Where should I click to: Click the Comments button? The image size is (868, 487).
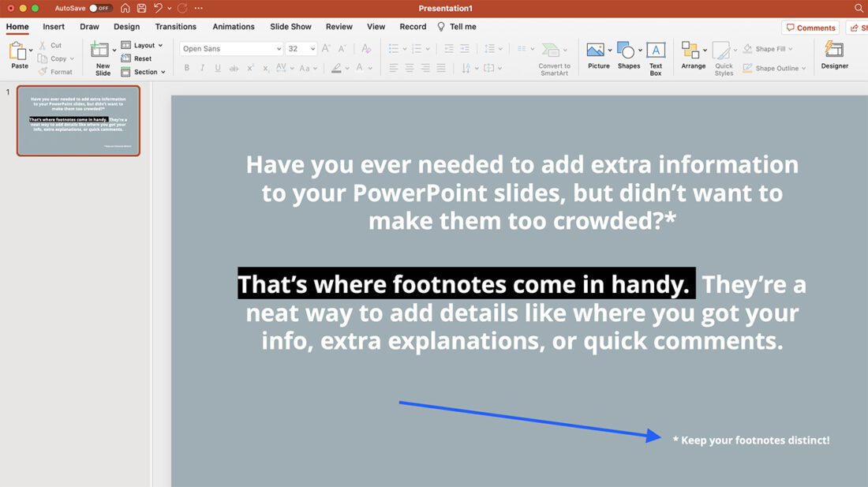click(x=810, y=27)
